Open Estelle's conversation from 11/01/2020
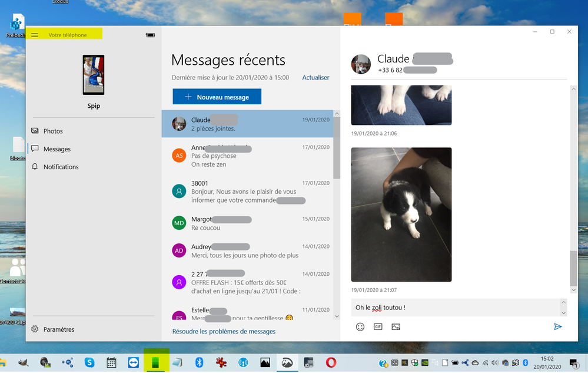Image resolution: width=588 pixels, height=373 pixels. point(247,313)
